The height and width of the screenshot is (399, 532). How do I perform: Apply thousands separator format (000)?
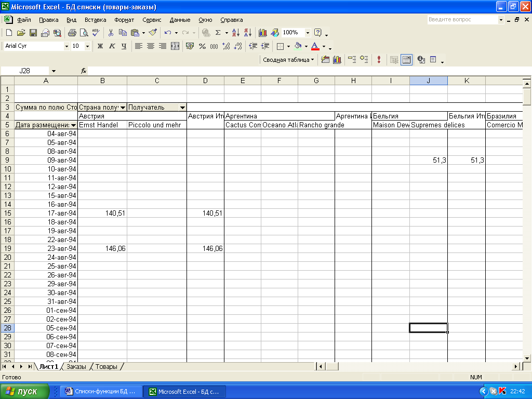[214, 46]
